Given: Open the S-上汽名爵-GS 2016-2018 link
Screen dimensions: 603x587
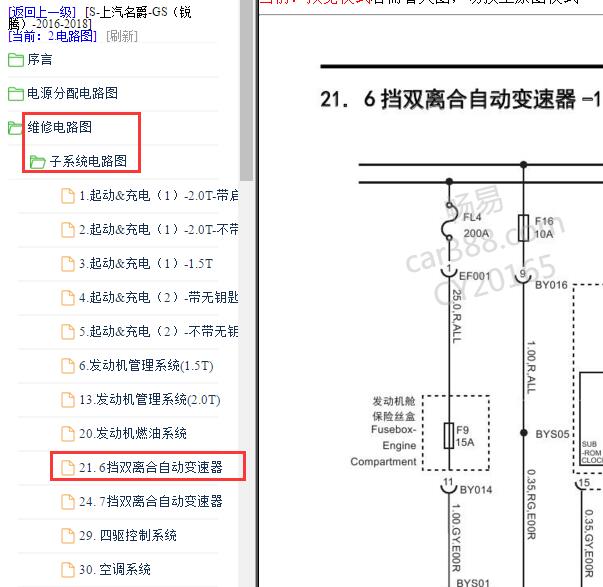Looking at the screenshot, I should coord(100,18).
